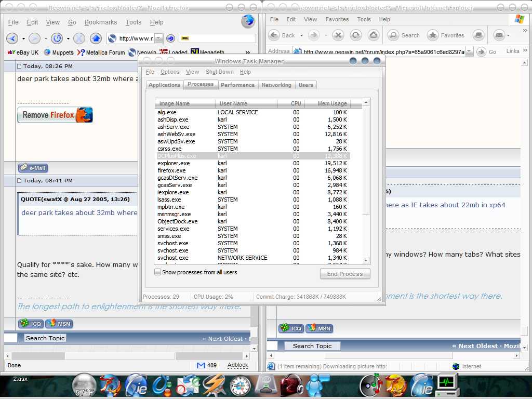Open the Internet Explorer address bar dropdown
532x399 pixels.
[x=469, y=51]
